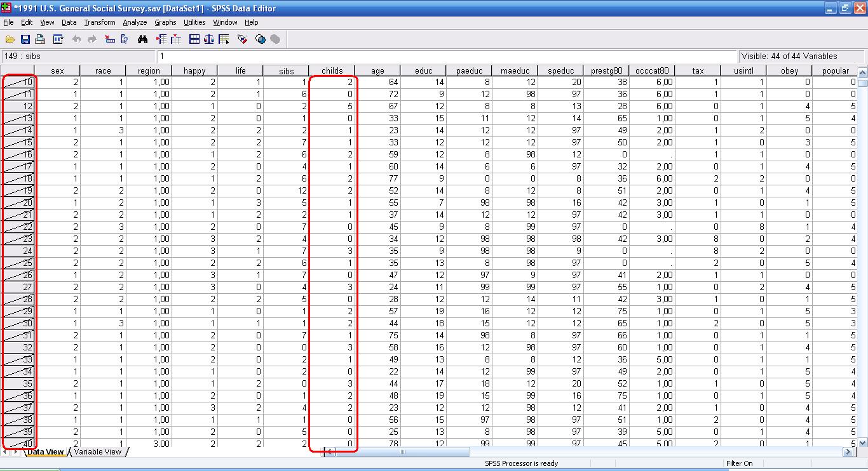Select the occcat80 column header
This screenshot has width=868, height=471.
coord(652,70)
